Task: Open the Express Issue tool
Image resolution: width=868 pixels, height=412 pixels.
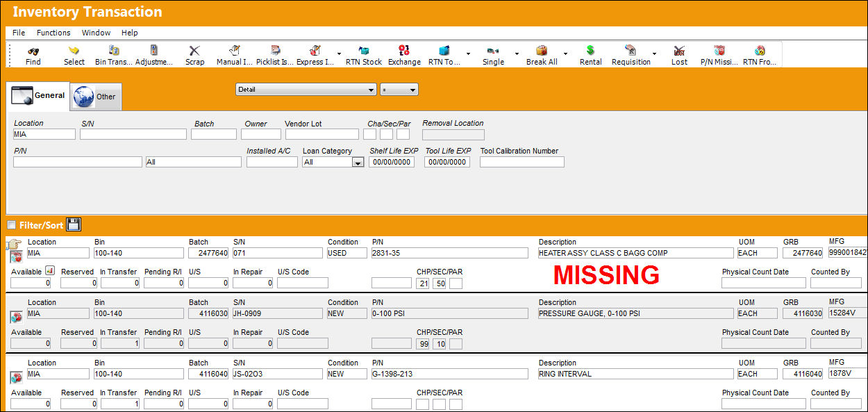Action: click(x=315, y=51)
